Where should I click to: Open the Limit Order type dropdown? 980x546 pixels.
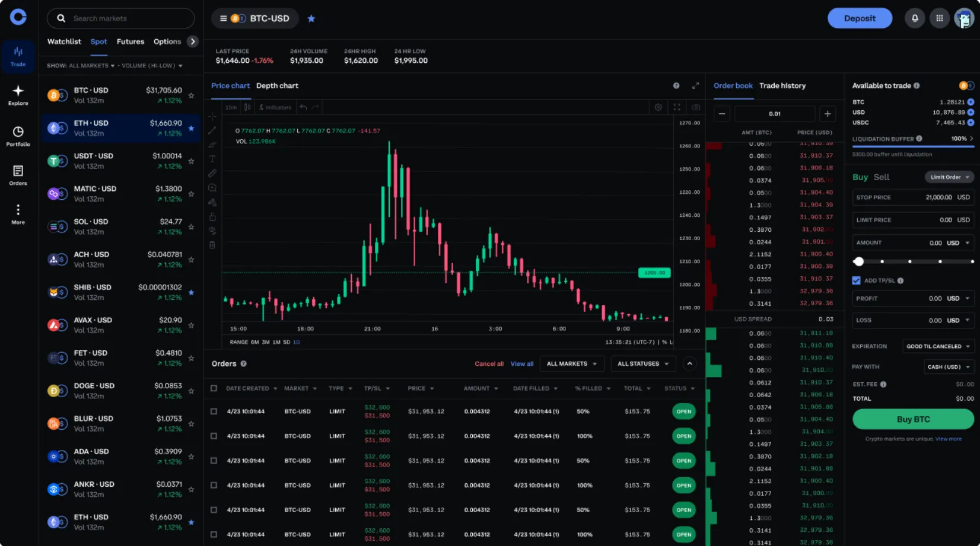(950, 177)
